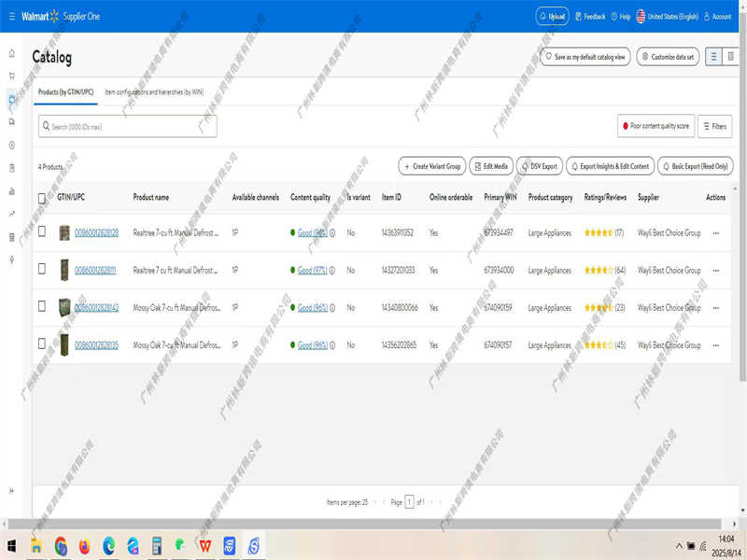Open info icon in the 00860012828128 row
The image size is (747, 560).
tap(332, 232)
